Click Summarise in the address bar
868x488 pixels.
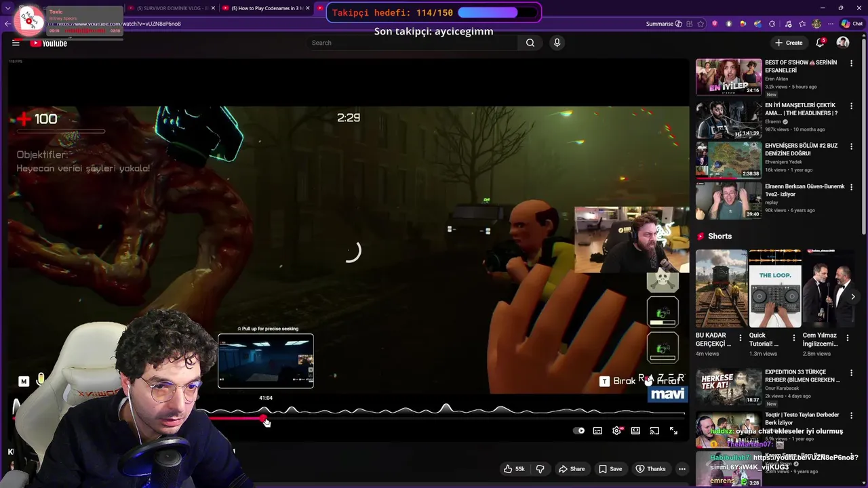click(664, 24)
